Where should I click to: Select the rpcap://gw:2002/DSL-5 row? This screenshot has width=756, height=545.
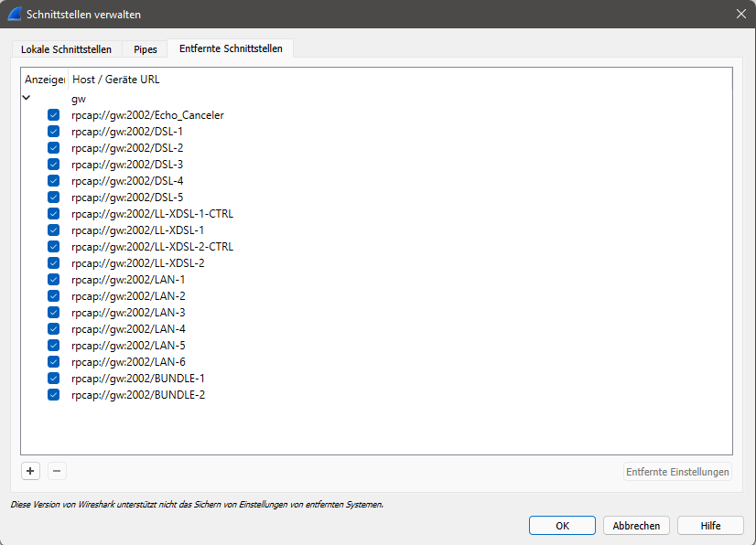click(x=127, y=198)
